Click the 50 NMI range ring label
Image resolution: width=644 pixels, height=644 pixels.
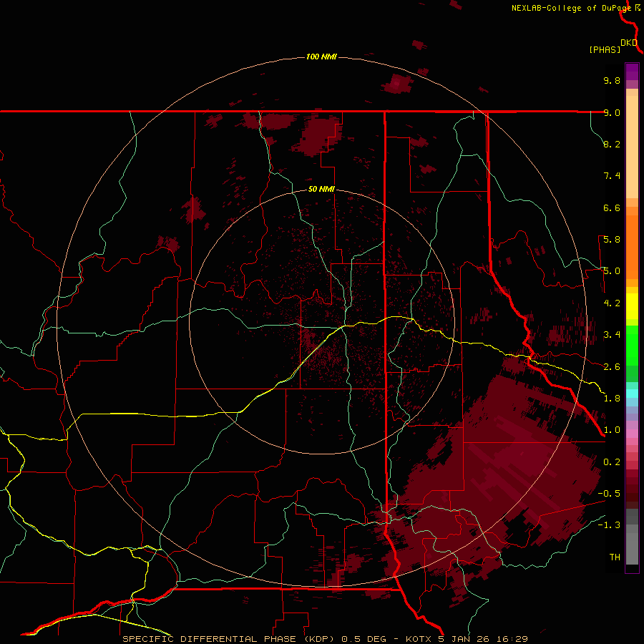pos(321,189)
